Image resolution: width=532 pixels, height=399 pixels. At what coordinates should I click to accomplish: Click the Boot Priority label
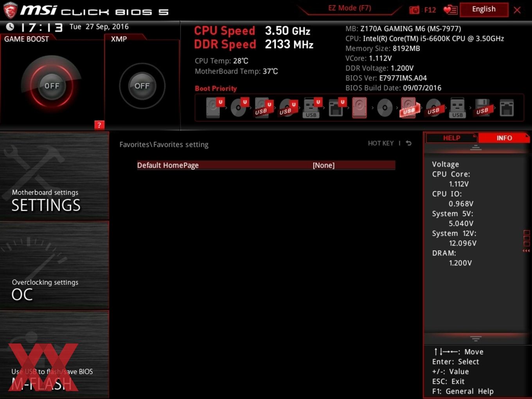(216, 88)
